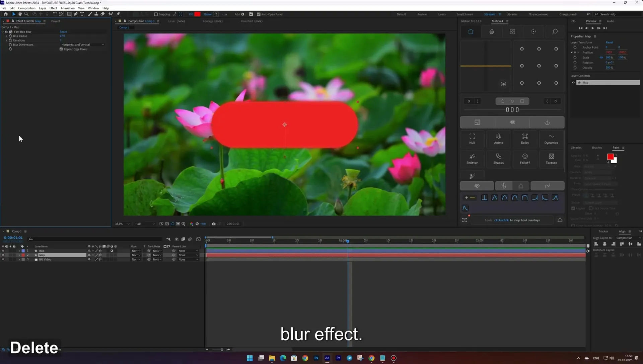The image size is (643, 364).
Task: Toggle visibility of Map in Layer Contents
Action: pyautogui.click(x=573, y=83)
